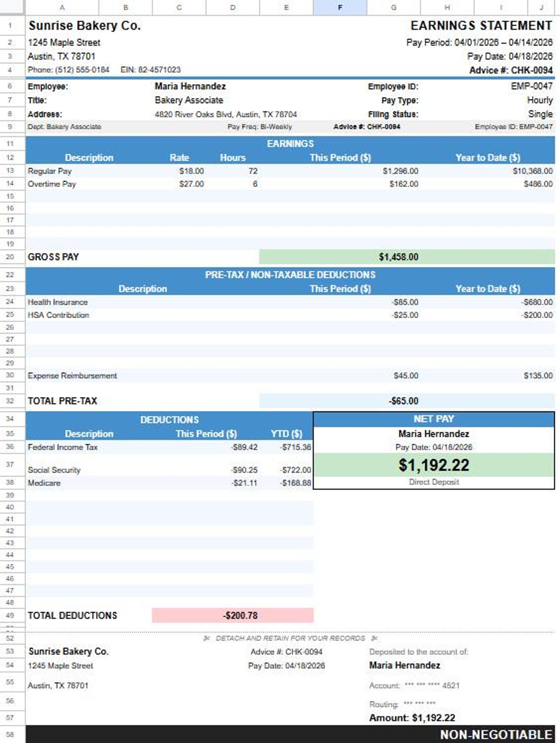Click the Total Pre-Tax value "-$65.00"
The image size is (560, 743).
point(404,401)
